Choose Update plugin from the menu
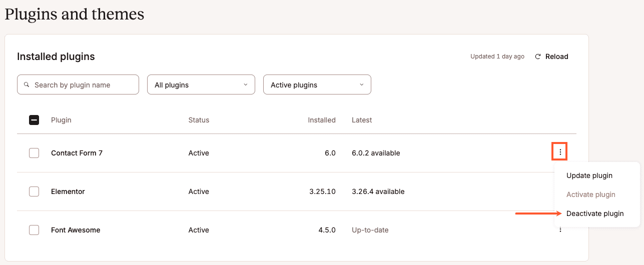Viewport: 644px width, 265px height. pyautogui.click(x=589, y=175)
